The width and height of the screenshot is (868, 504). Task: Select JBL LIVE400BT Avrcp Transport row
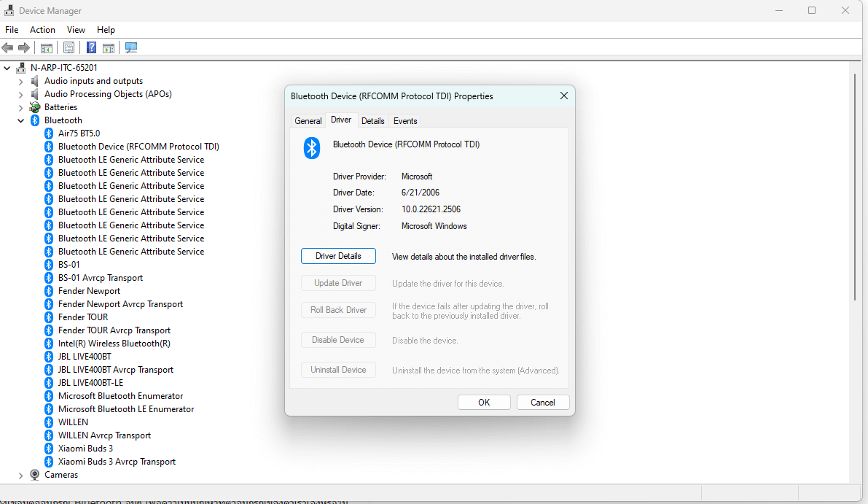[116, 370]
